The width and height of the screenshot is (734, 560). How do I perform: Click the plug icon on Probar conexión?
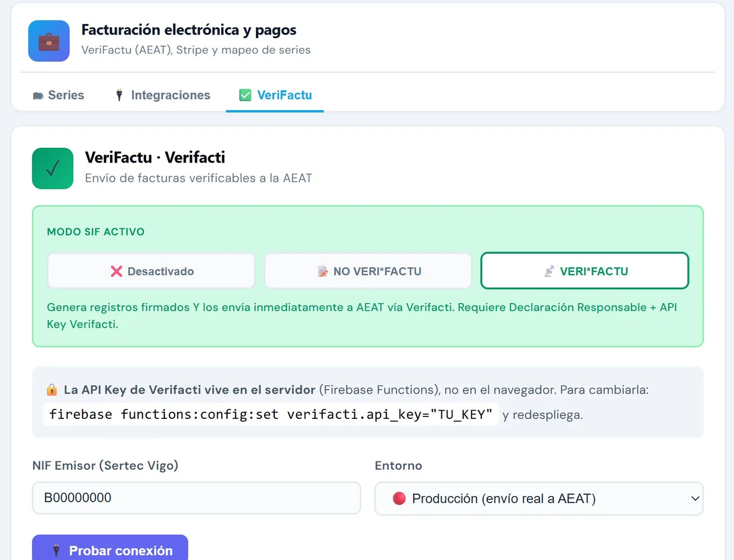(57, 551)
